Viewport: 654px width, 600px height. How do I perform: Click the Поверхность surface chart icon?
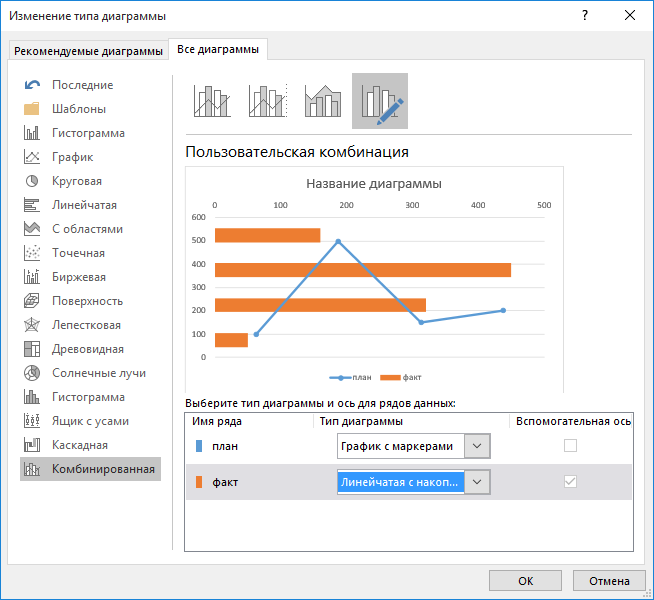(x=32, y=301)
